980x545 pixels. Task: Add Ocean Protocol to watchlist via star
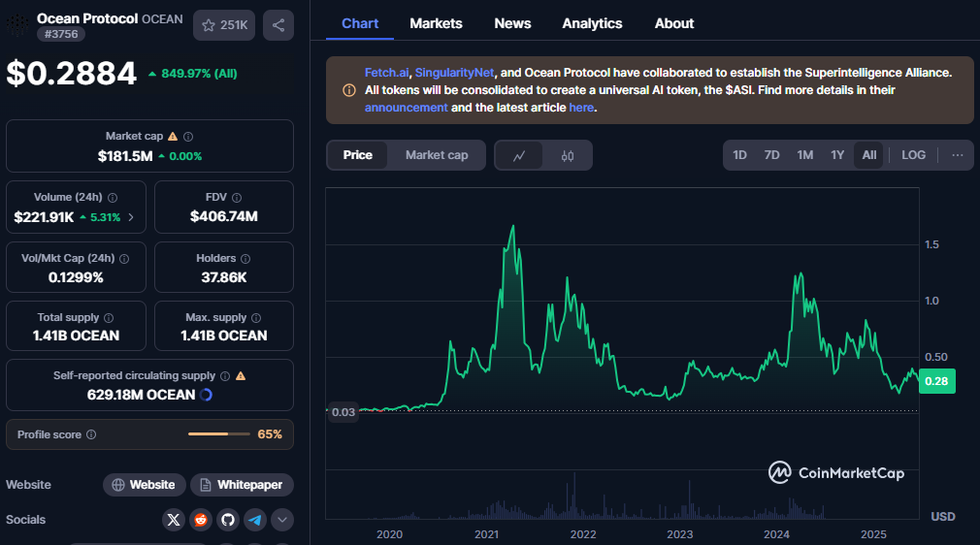pyautogui.click(x=224, y=25)
